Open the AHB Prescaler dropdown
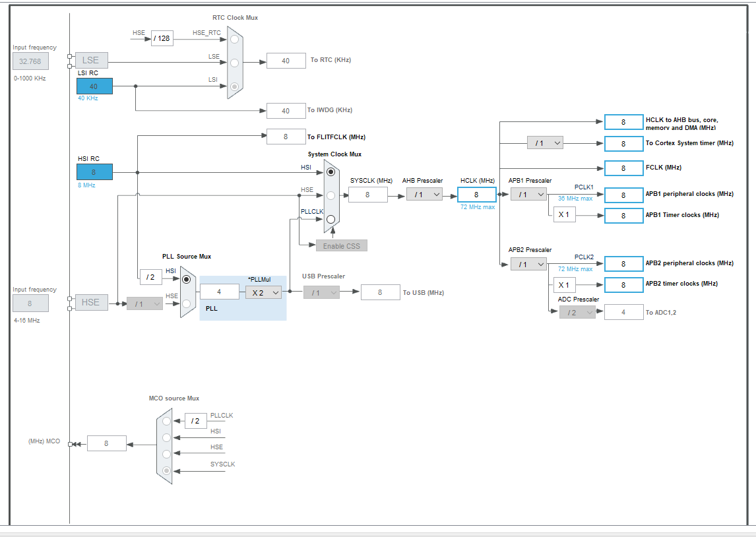Image resolution: width=756 pixels, height=537 pixels. click(x=424, y=194)
